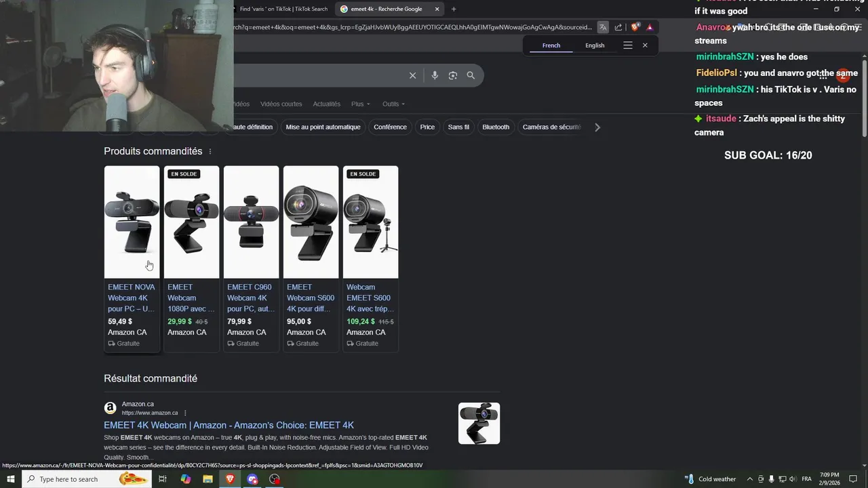Open the recording app taskbar icon

coord(275,479)
